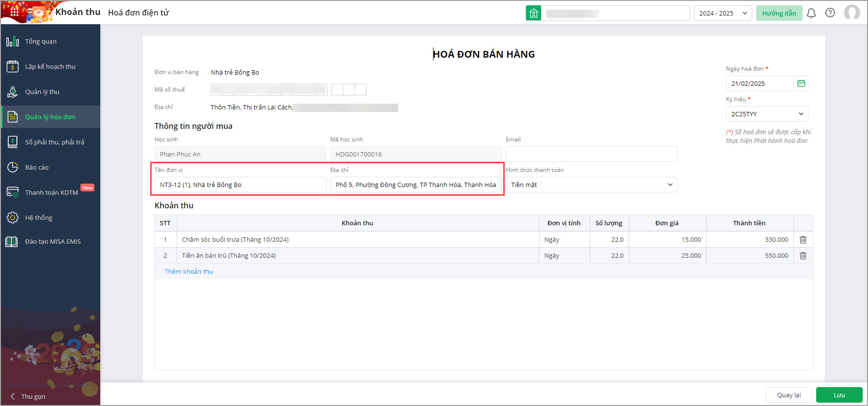
Task: Open Báo cáo in the sidebar
Action: (37, 167)
